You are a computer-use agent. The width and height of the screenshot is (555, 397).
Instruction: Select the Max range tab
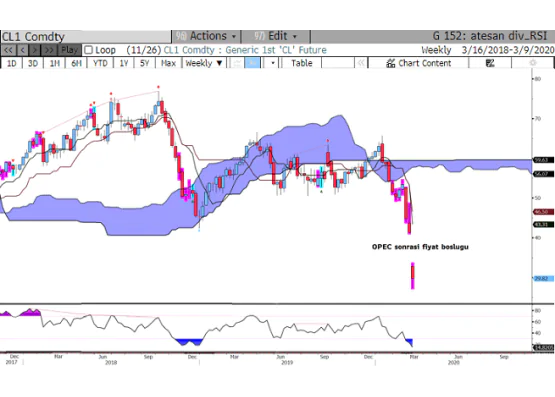[168, 63]
